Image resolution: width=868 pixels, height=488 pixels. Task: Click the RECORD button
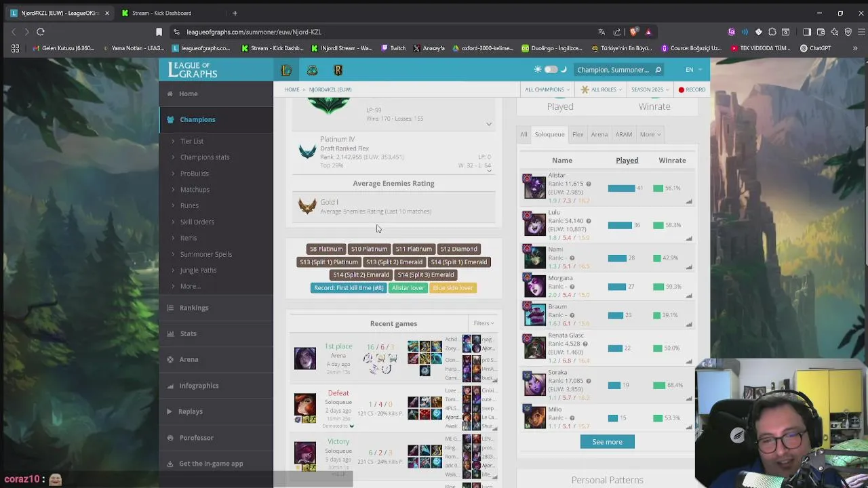pyautogui.click(x=692, y=89)
